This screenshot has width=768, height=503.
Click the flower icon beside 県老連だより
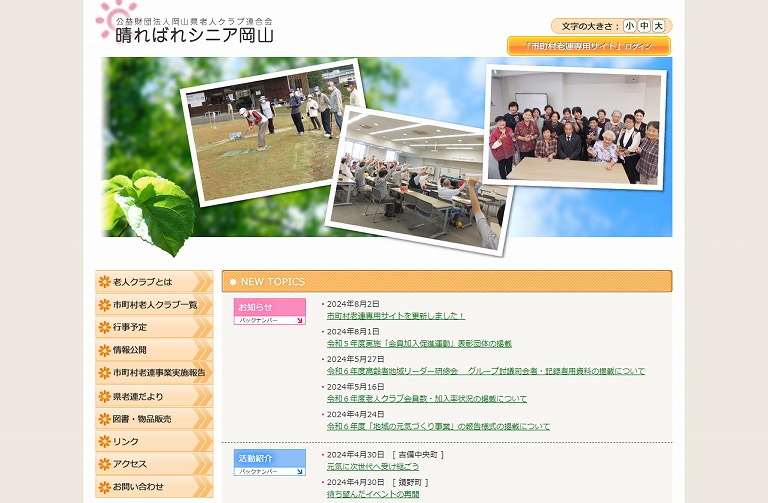[104, 396]
